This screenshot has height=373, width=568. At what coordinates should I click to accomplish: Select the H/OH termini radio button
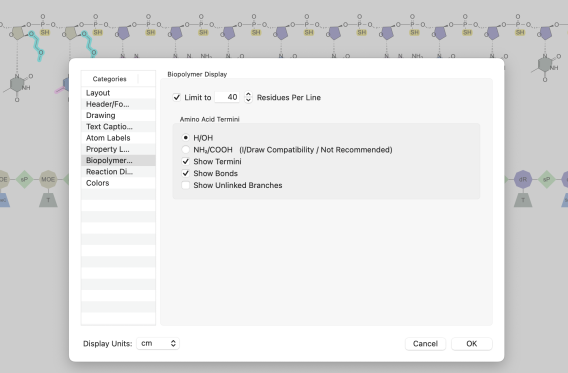pos(185,138)
